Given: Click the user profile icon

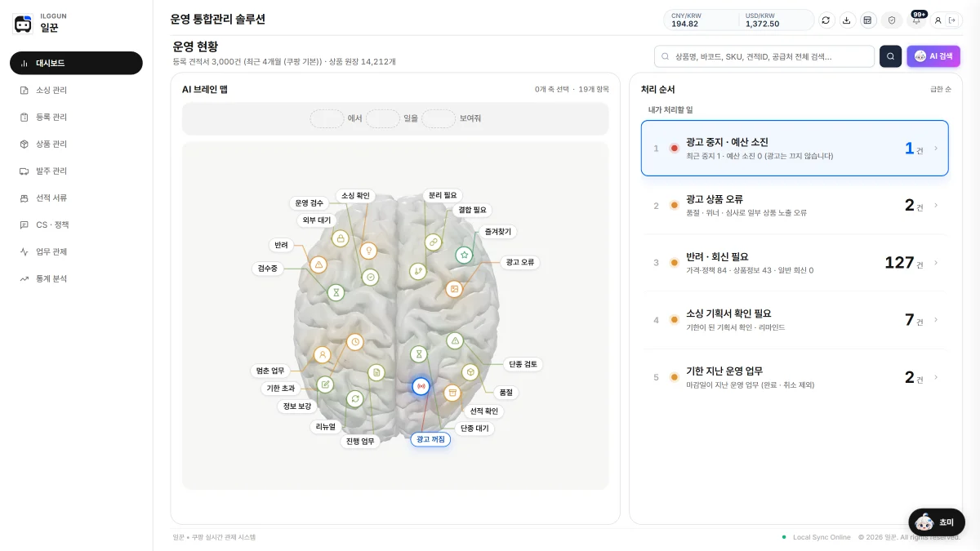Looking at the screenshot, I should [938, 20].
